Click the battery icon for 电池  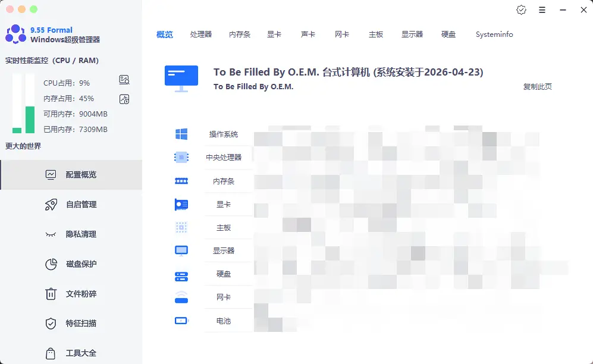click(181, 321)
